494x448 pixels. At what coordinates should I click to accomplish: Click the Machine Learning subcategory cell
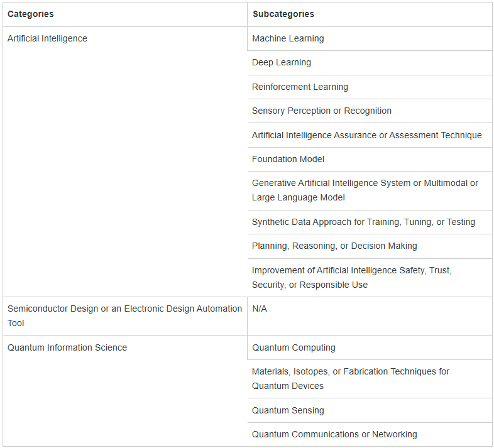pos(288,38)
